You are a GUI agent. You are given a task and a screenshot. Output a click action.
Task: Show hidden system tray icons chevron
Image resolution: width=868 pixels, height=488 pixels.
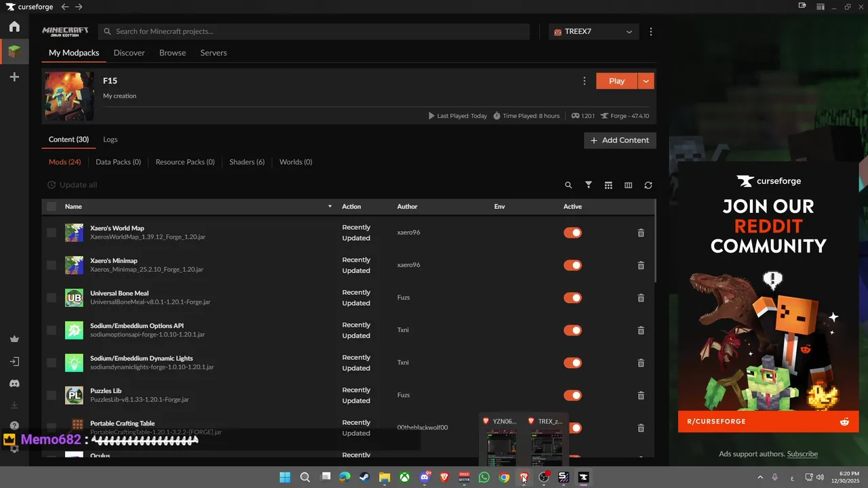click(x=760, y=477)
